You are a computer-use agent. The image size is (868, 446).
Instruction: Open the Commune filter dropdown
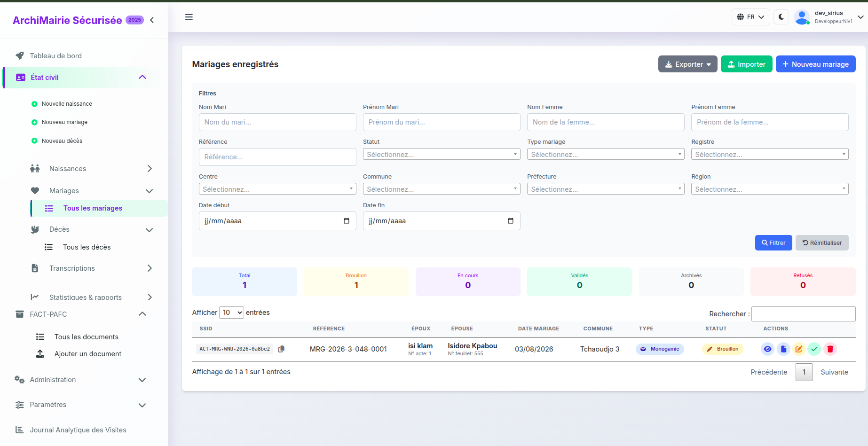pyautogui.click(x=442, y=189)
